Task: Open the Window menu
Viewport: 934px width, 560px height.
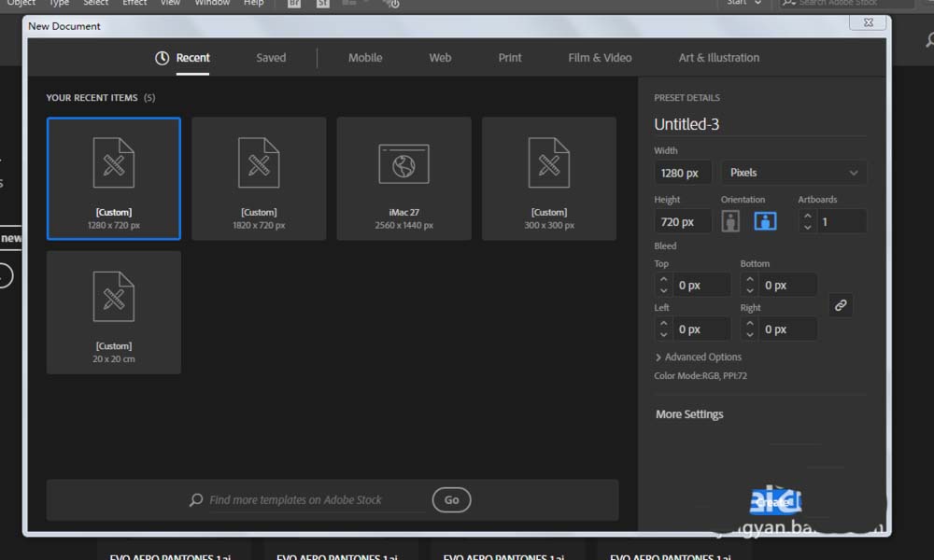Action: pyautogui.click(x=211, y=3)
